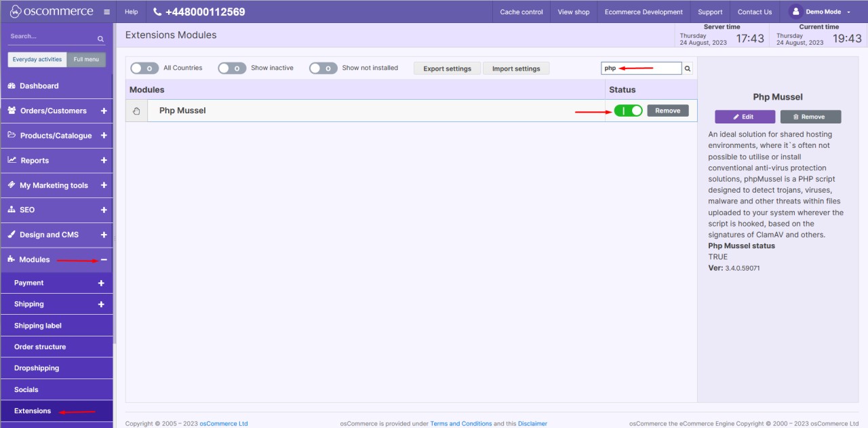Click the Reports chart icon
The image size is (868, 428).
pos(12,160)
